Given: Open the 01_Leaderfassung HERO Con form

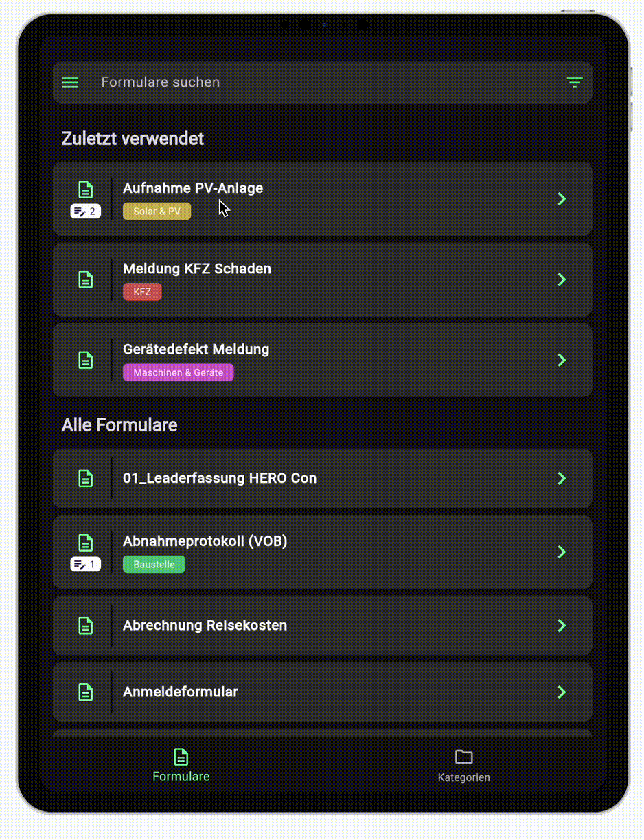Looking at the screenshot, I should coord(220,478).
